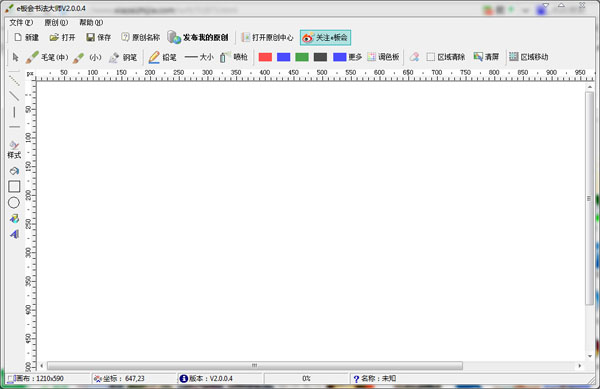Open the 调色板 color palette

[x=383, y=57]
